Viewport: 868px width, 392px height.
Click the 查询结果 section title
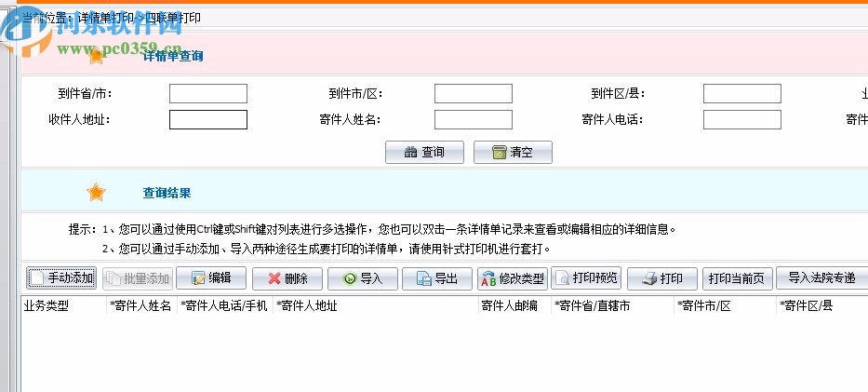coord(167,194)
